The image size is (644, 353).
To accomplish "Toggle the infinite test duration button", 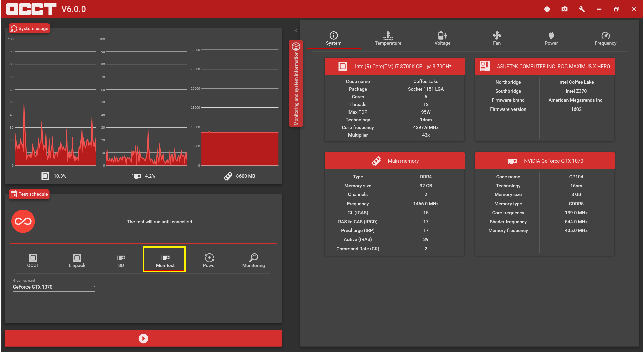I will point(23,221).
